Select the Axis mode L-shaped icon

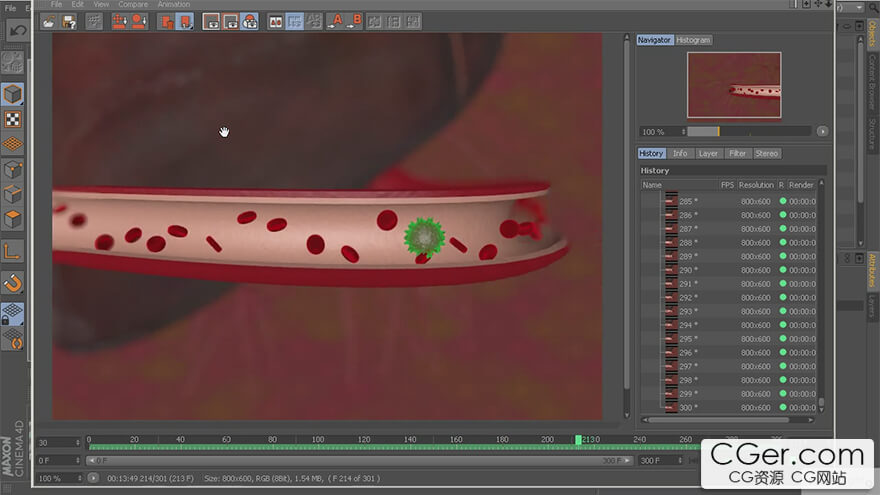coord(13,251)
